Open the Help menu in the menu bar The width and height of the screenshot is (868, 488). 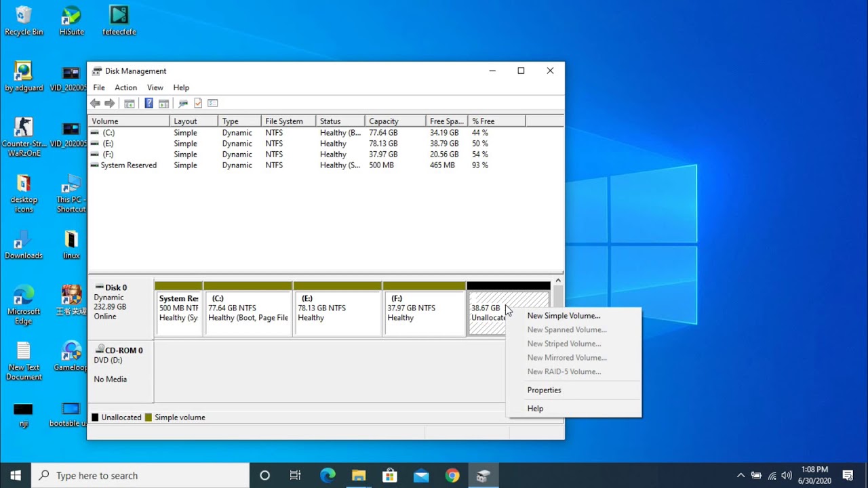coord(181,87)
